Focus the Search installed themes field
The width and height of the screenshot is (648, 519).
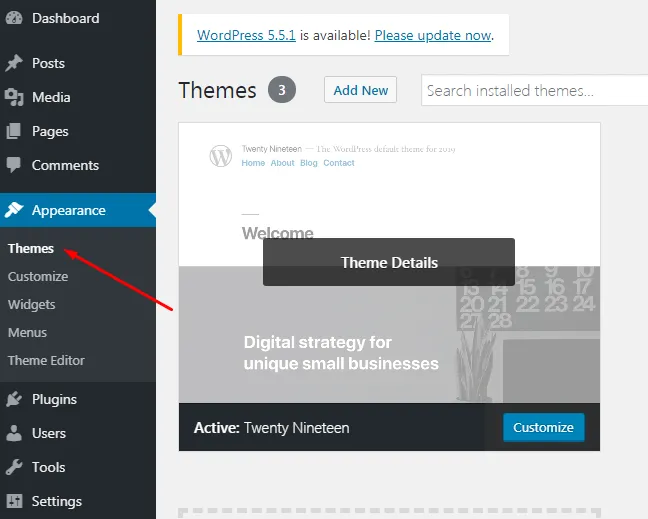[x=534, y=90]
